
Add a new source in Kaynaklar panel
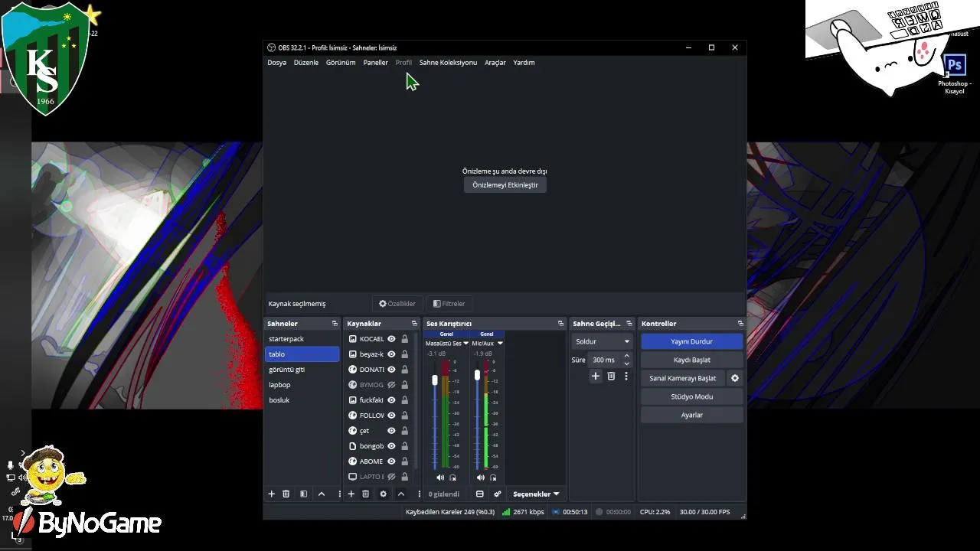351,494
